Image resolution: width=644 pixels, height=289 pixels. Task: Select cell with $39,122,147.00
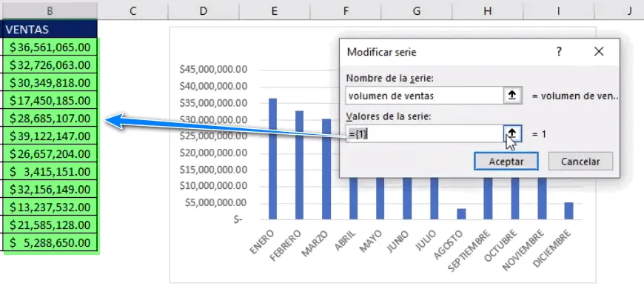point(50,136)
